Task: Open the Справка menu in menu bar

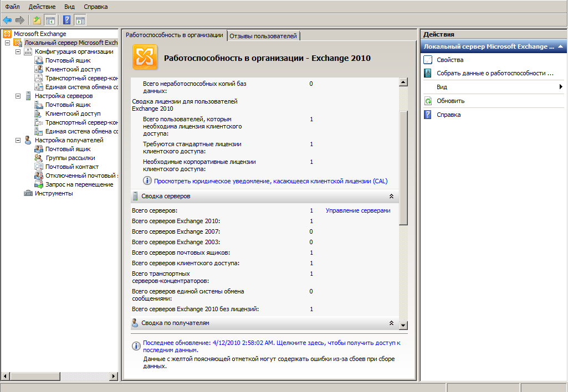Action: [96, 7]
